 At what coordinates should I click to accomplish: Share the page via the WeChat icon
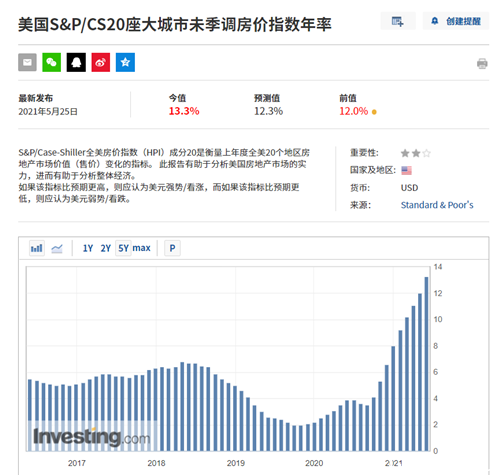[x=52, y=62]
